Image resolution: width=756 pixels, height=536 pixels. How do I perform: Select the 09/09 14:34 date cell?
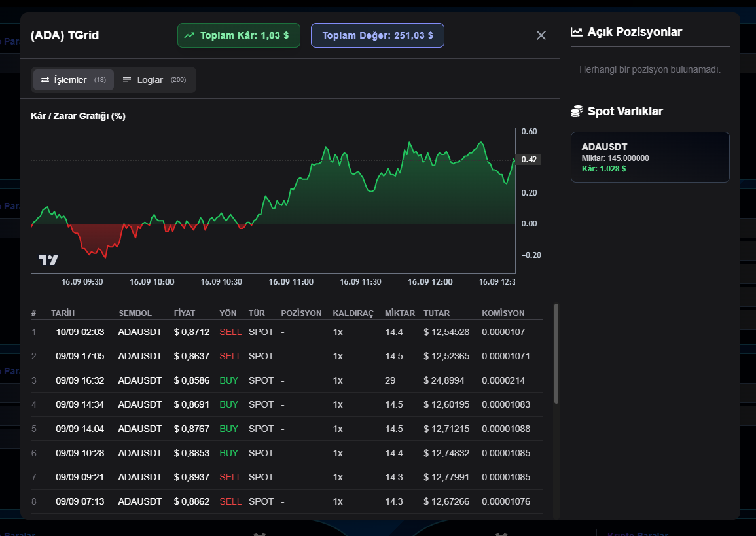pyautogui.click(x=80, y=404)
